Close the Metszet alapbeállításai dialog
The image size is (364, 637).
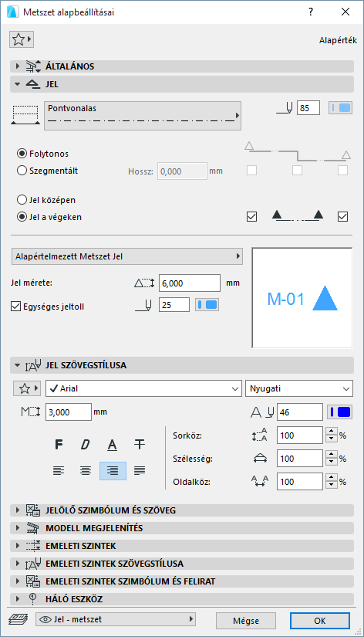(345, 12)
